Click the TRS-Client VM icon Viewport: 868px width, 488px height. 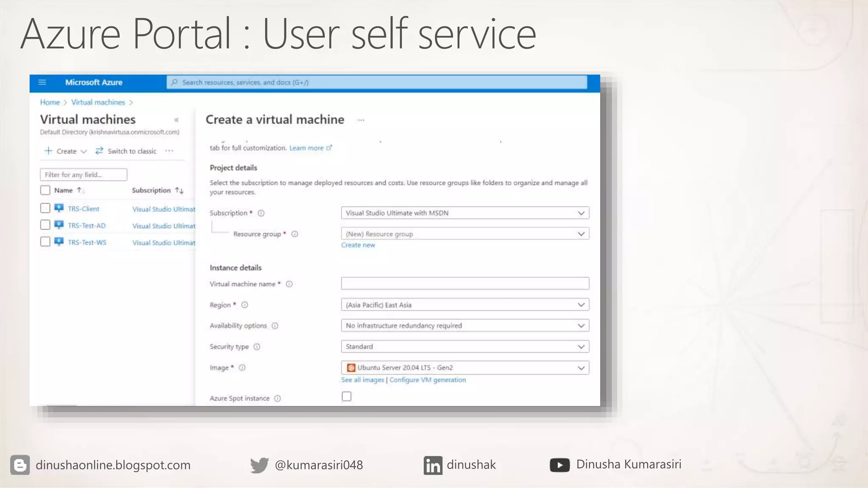coord(59,208)
